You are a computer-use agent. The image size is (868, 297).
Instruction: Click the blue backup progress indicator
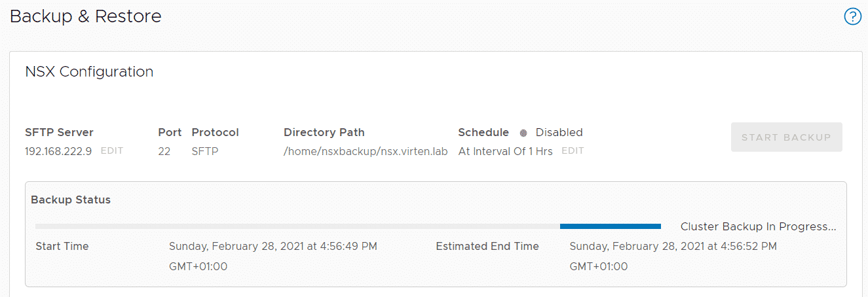611,226
